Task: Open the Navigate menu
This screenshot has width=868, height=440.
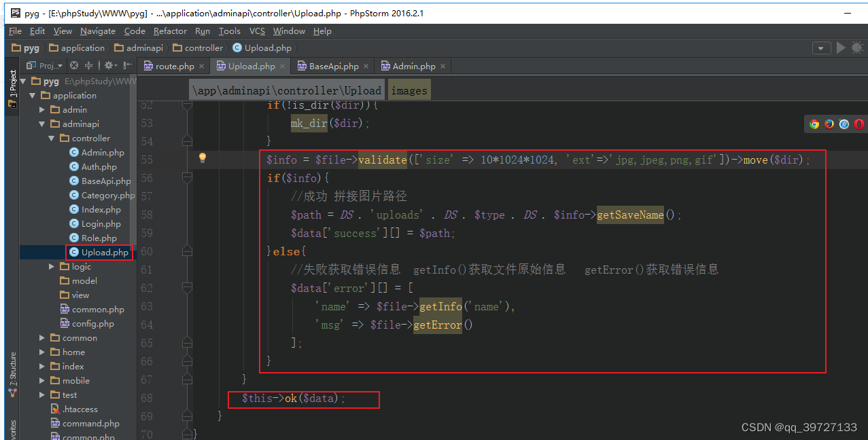Action: pyautogui.click(x=98, y=31)
